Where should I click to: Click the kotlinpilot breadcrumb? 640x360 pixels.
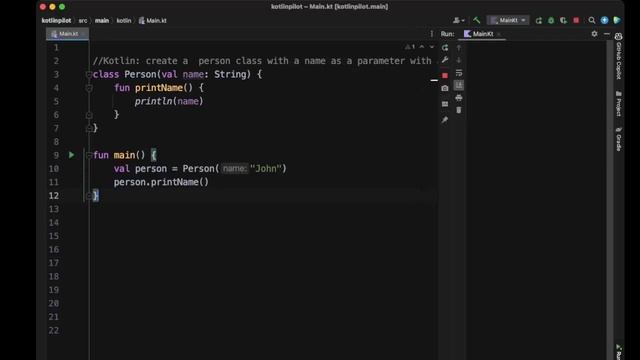[x=56, y=20]
